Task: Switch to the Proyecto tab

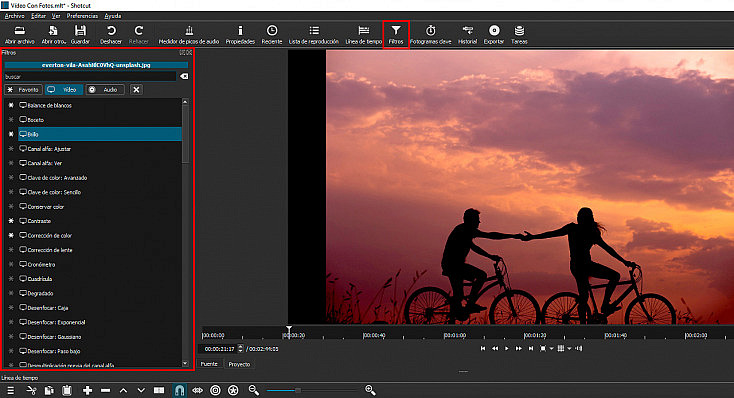Action: pyautogui.click(x=239, y=364)
